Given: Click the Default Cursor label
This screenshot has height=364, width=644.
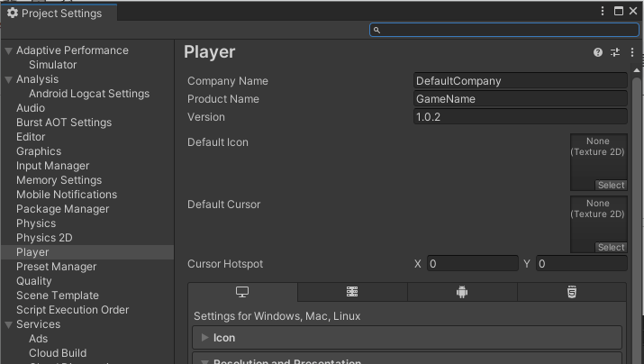Looking at the screenshot, I should coord(224,205).
